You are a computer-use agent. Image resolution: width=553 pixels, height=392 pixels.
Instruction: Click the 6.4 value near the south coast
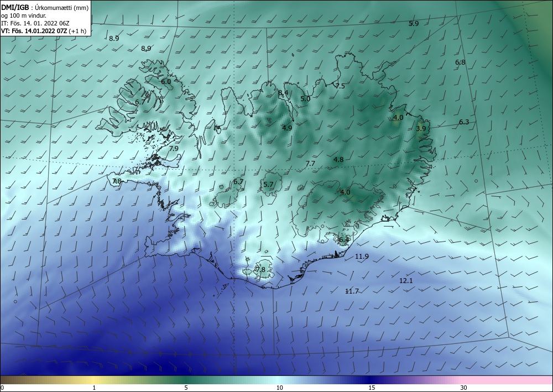344,240
